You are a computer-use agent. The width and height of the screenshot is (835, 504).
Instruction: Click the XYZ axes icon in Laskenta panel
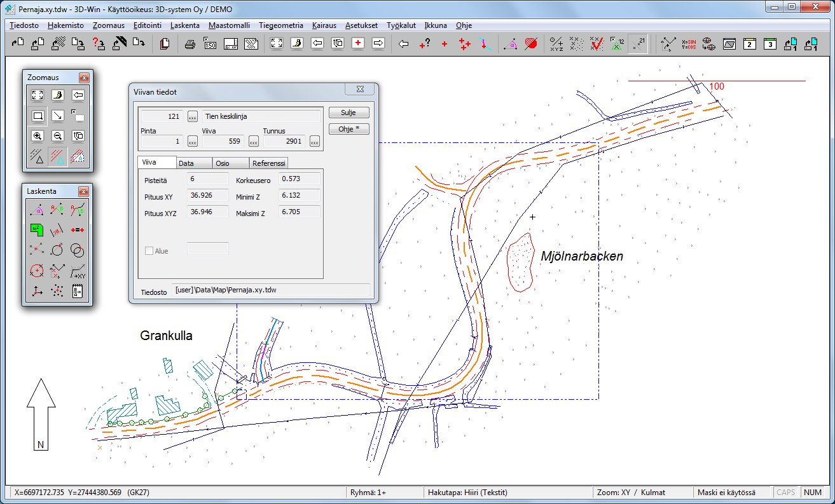(x=38, y=290)
